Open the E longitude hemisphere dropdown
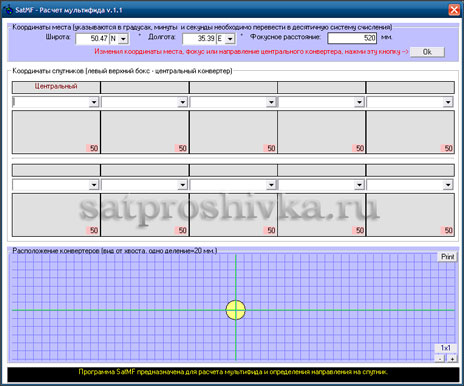464x386 pixels. 230,39
